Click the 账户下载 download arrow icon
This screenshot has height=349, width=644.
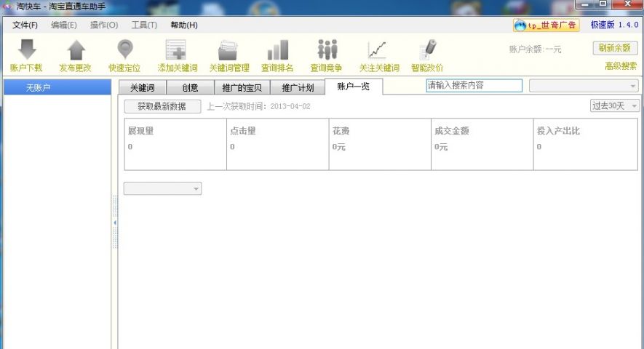coord(26,49)
